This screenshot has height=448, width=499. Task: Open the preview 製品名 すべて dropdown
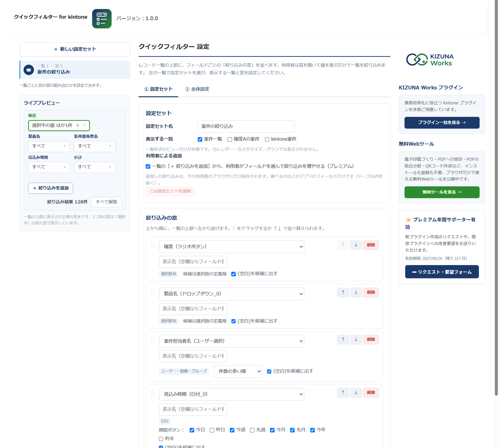pyautogui.click(x=49, y=146)
